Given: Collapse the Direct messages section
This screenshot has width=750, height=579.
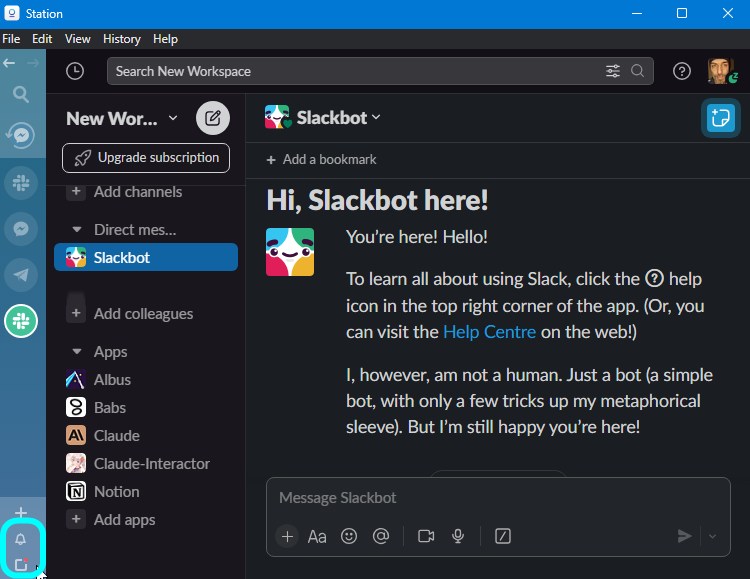Looking at the screenshot, I should tap(77, 230).
